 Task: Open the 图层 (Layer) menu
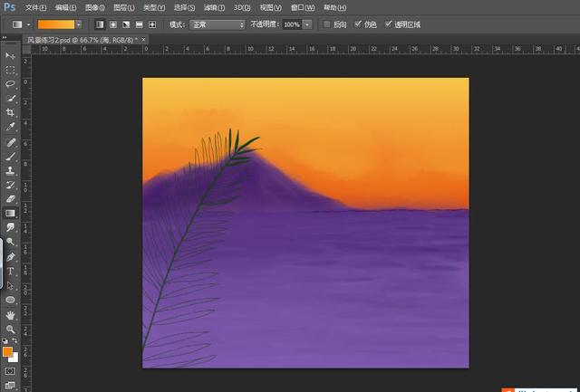tap(124, 7)
